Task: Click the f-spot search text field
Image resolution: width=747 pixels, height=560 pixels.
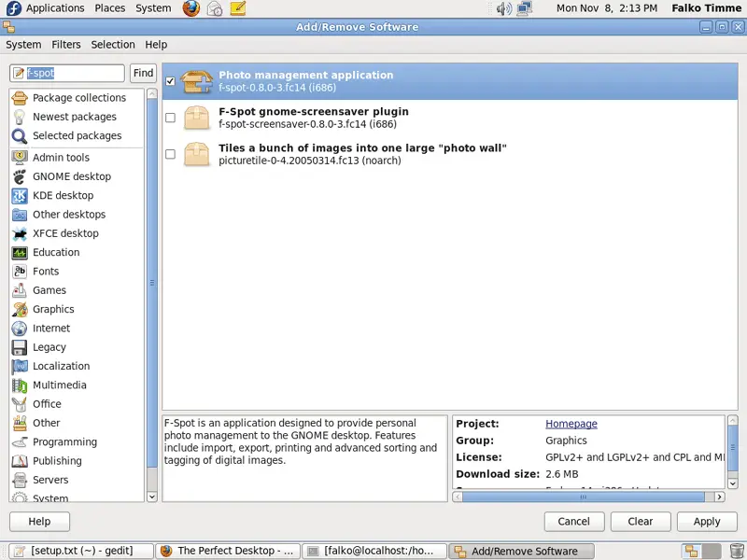Action: (67, 74)
